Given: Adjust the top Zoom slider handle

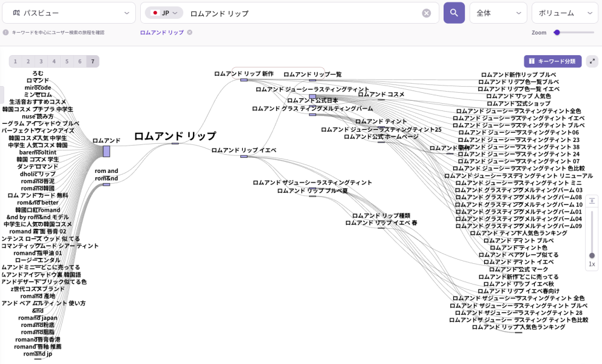Looking at the screenshot, I should [556, 33].
